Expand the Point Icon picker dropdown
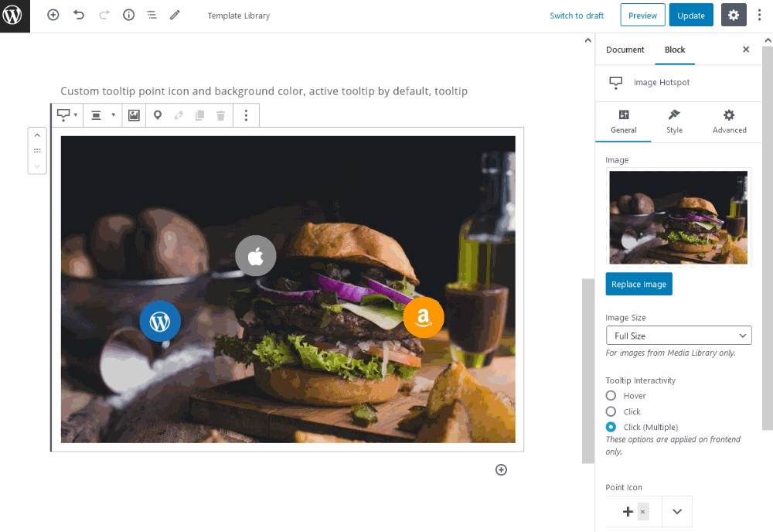The image size is (773, 532). click(x=677, y=512)
